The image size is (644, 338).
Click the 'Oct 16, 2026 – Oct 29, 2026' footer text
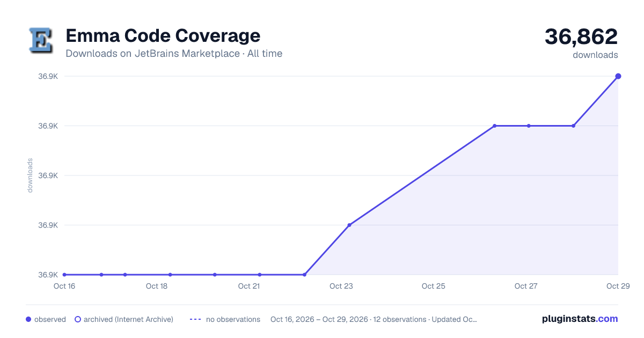click(319, 319)
